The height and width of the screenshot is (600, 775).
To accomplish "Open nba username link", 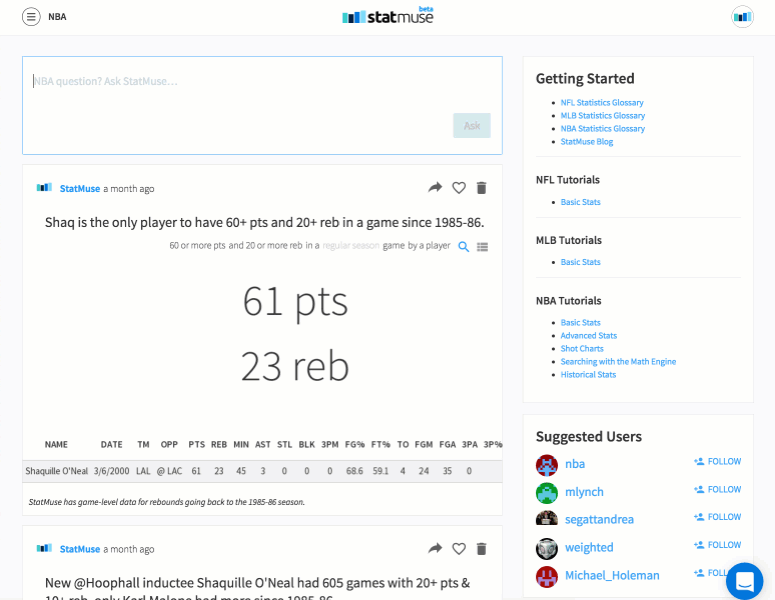I will [x=575, y=464].
